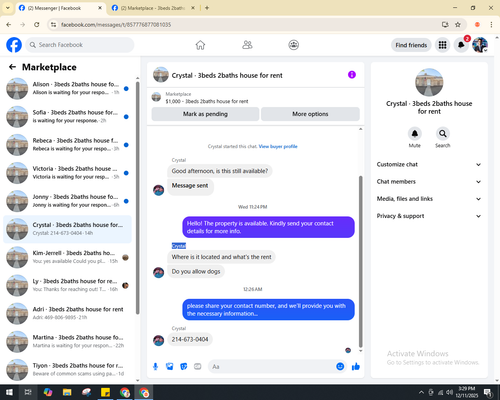
Task: Click Mark as pending button
Action: tap(205, 114)
